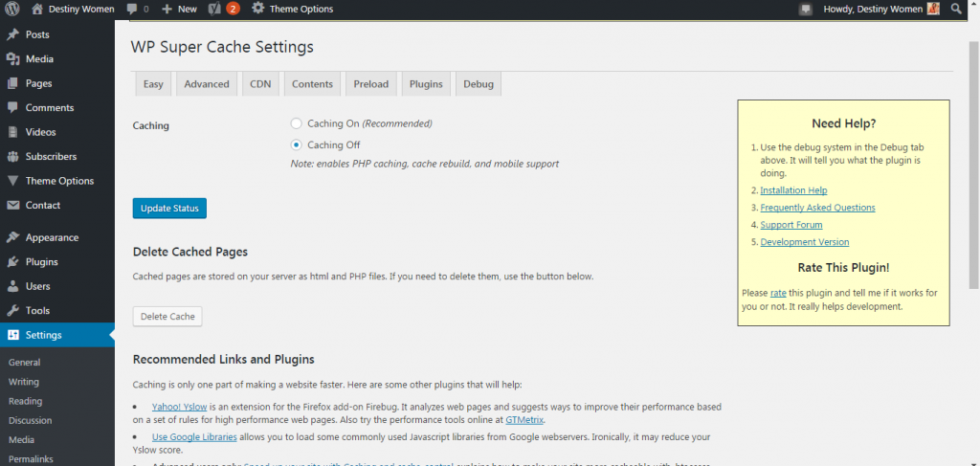The height and width of the screenshot is (466, 980).
Task: Open the Tools wrench icon in sidebar
Action: click(12, 311)
